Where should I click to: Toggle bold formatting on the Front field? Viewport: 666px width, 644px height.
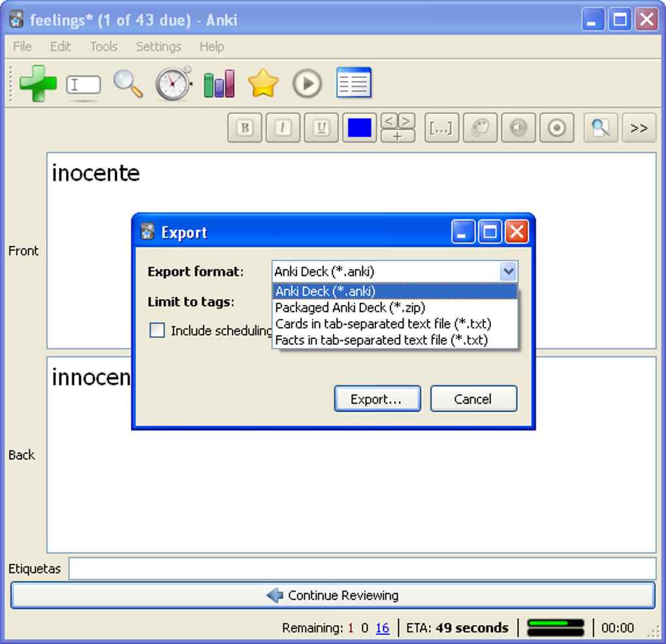244,127
